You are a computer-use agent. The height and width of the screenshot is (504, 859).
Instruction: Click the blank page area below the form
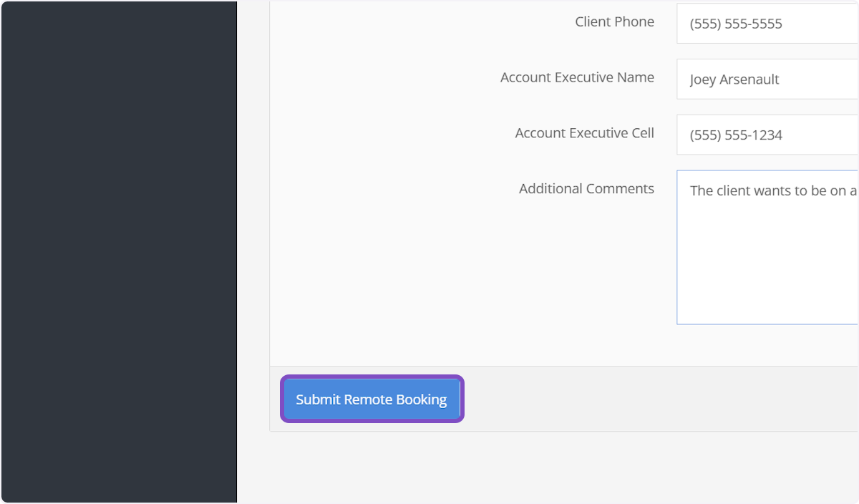(x=544, y=469)
